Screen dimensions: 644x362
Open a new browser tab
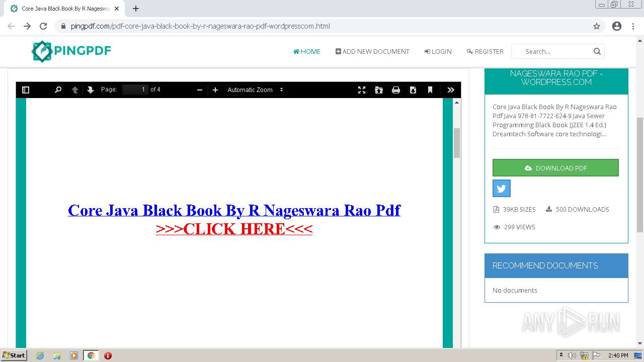coord(136,9)
